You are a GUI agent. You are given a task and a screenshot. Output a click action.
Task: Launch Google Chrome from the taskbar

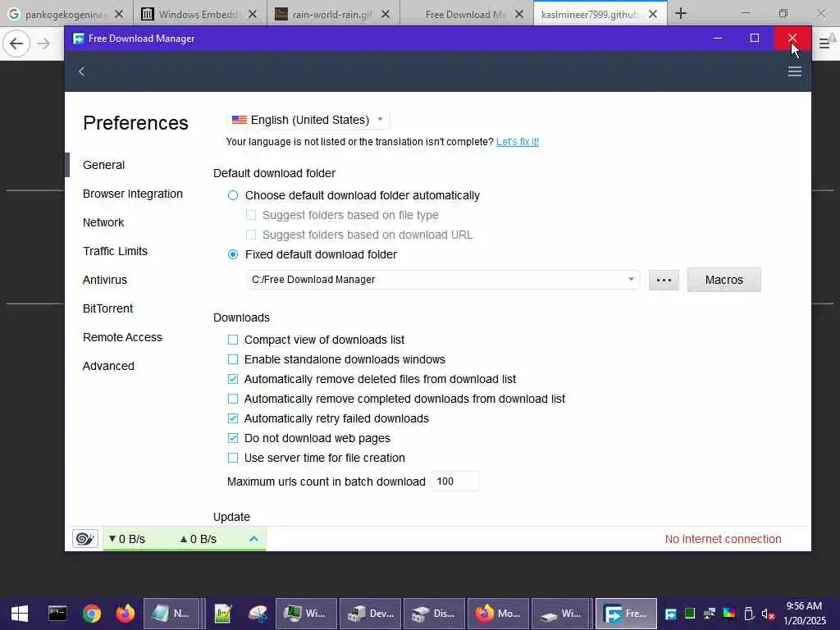[92, 614]
